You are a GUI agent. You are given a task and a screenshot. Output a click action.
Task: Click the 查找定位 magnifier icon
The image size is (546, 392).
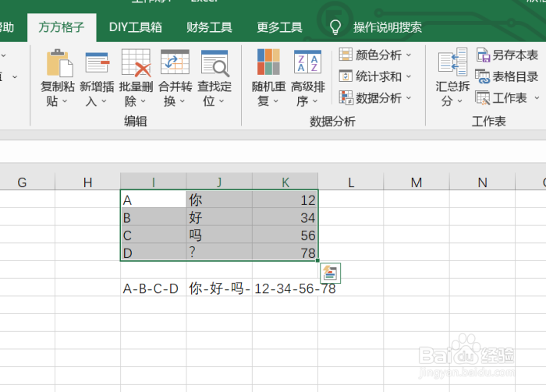(214, 63)
